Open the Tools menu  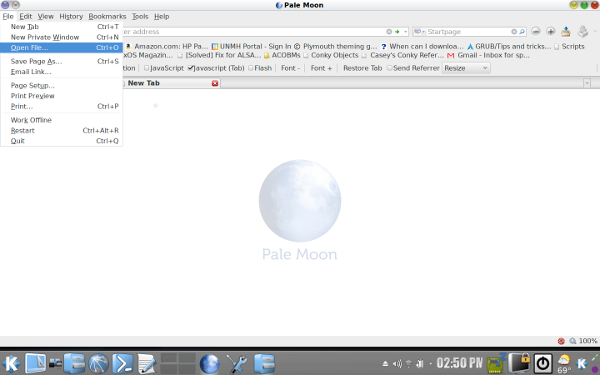[140, 16]
